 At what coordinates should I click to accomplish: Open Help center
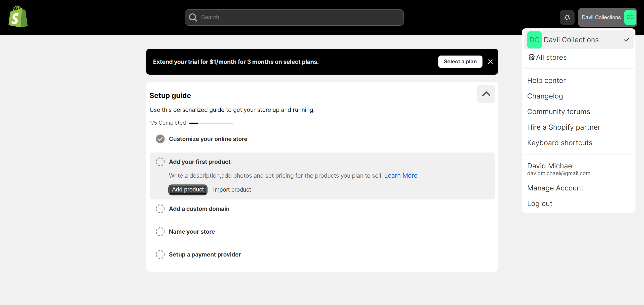pos(546,80)
